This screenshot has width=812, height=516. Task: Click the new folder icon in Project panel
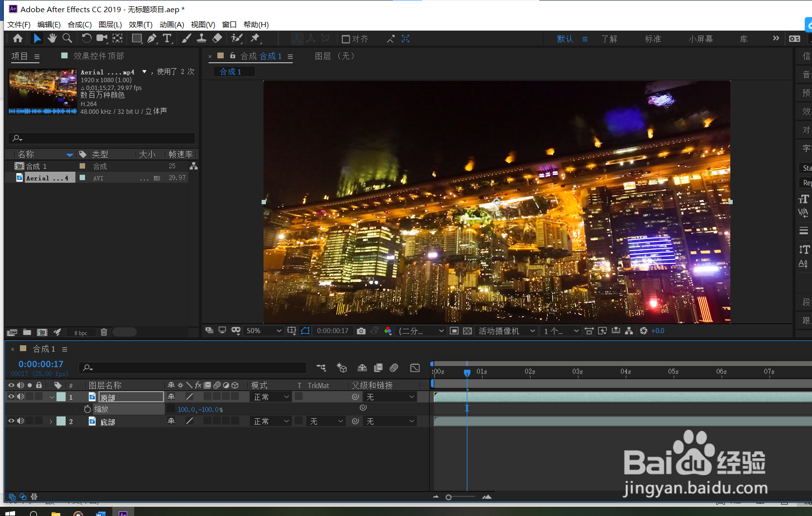pos(27,332)
